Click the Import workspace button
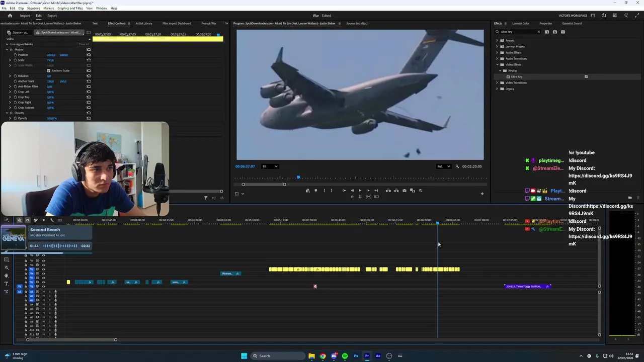The width and height of the screenshot is (644, 362). pyautogui.click(x=25, y=16)
